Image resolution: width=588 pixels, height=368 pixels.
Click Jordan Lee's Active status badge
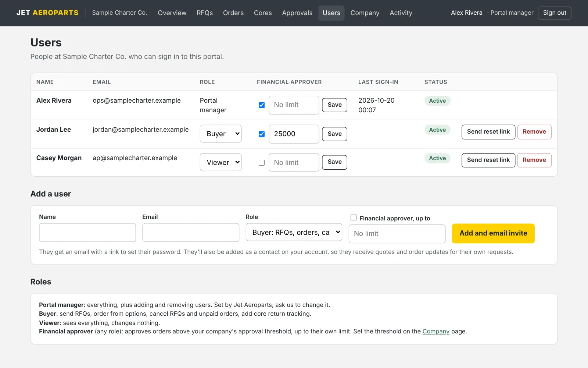click(437, 130)
